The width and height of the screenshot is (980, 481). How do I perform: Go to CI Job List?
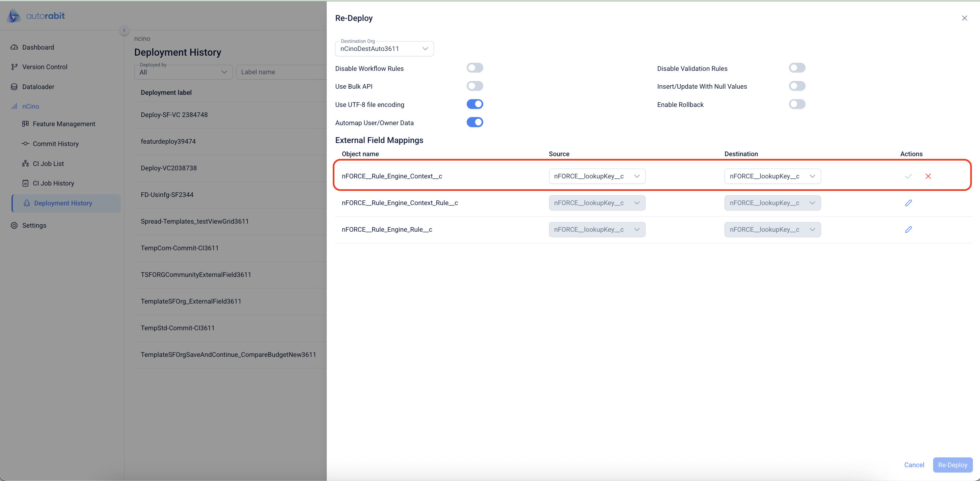(x=48, y=164)
